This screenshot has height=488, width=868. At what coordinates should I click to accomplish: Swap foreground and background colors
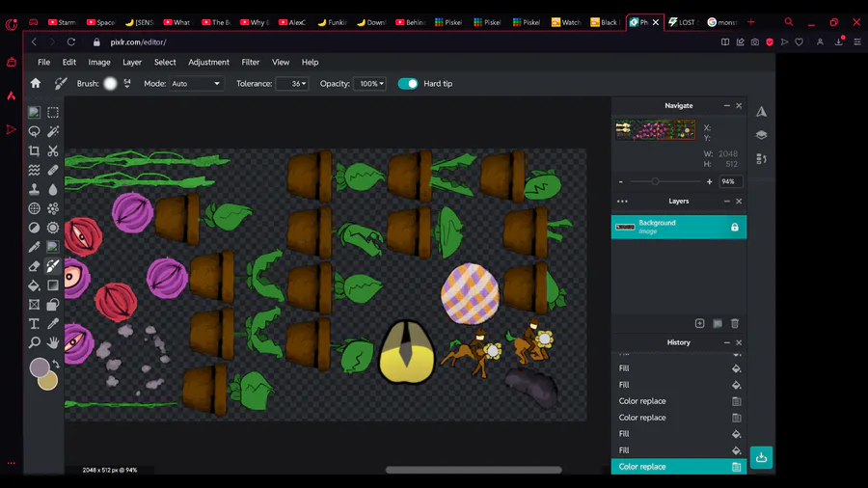click(x=55, y=364)
